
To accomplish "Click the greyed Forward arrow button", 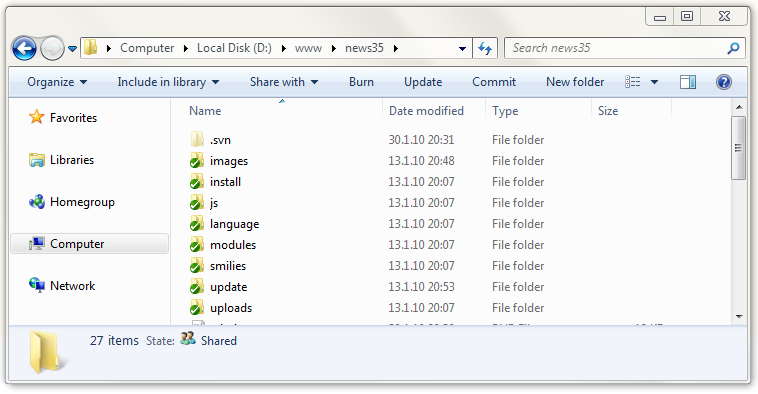I will (x=52, y=48).
